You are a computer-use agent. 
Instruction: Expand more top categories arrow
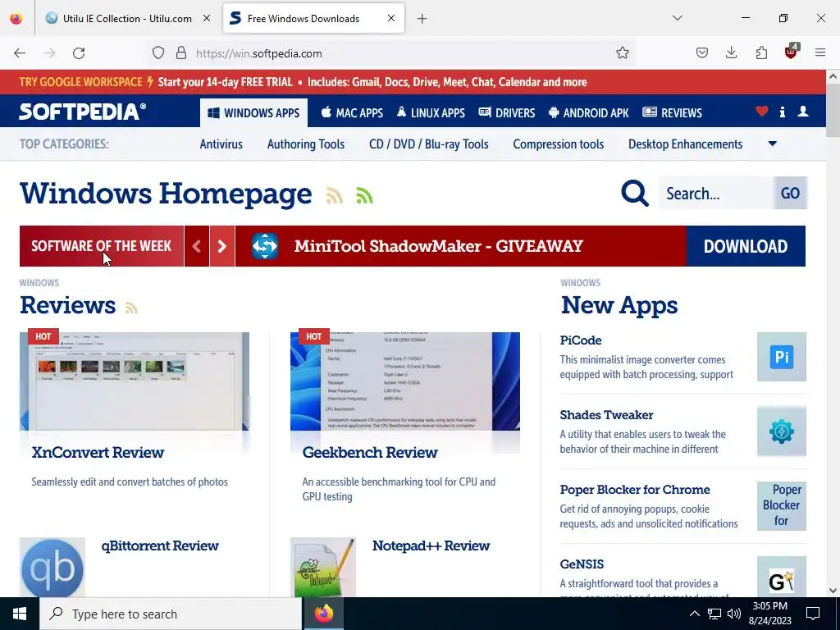[x=772, y=144]
